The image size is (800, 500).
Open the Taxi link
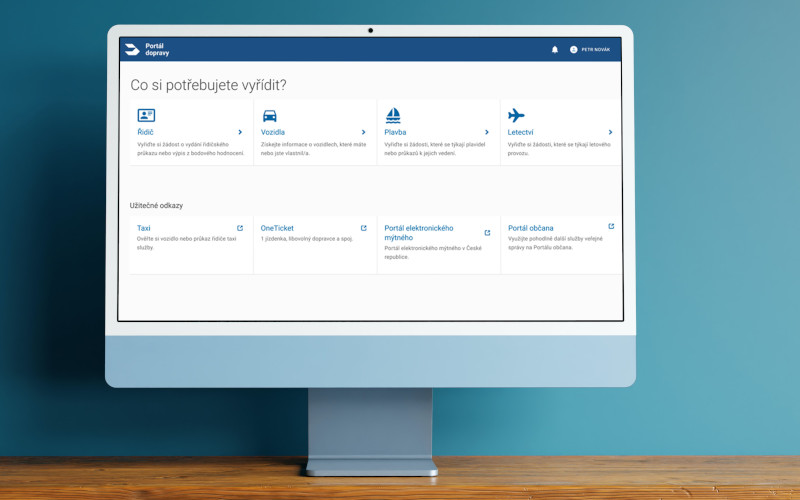144,228
